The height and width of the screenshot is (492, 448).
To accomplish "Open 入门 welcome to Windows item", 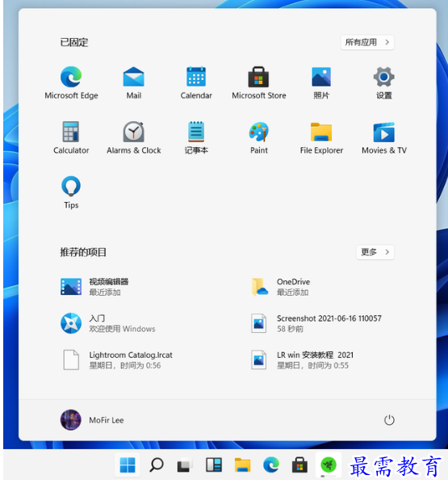I will [107, 323].
